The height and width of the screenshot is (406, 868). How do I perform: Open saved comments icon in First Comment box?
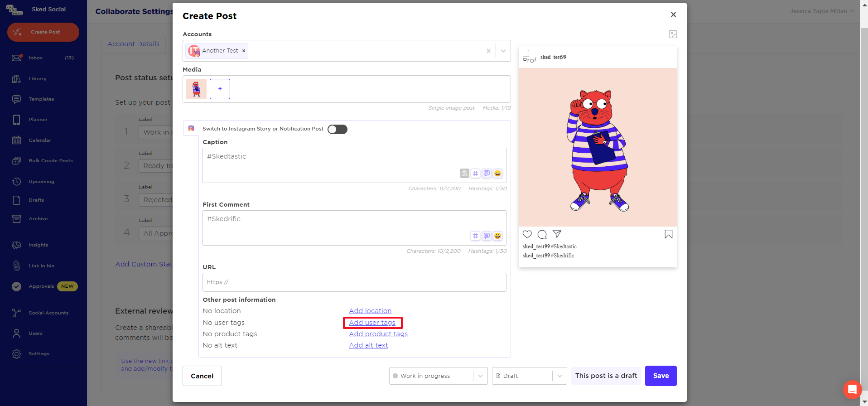pos(487,236)
